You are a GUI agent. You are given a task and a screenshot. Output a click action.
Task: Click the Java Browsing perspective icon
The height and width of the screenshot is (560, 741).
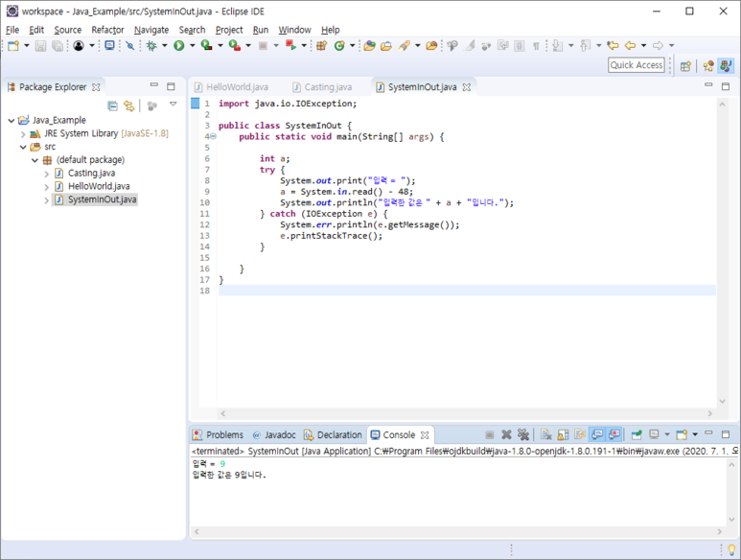pyautogui.click(x=707, y=66)
